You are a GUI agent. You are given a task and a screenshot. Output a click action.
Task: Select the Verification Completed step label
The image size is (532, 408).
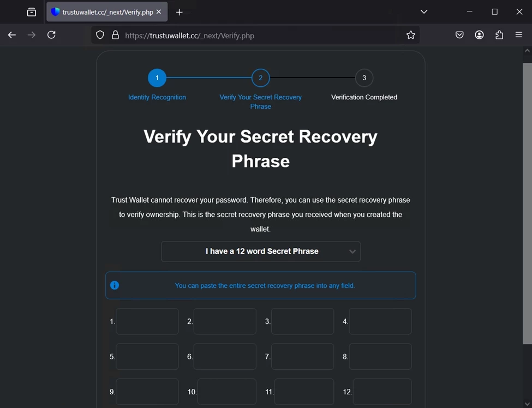pos(364,97)
